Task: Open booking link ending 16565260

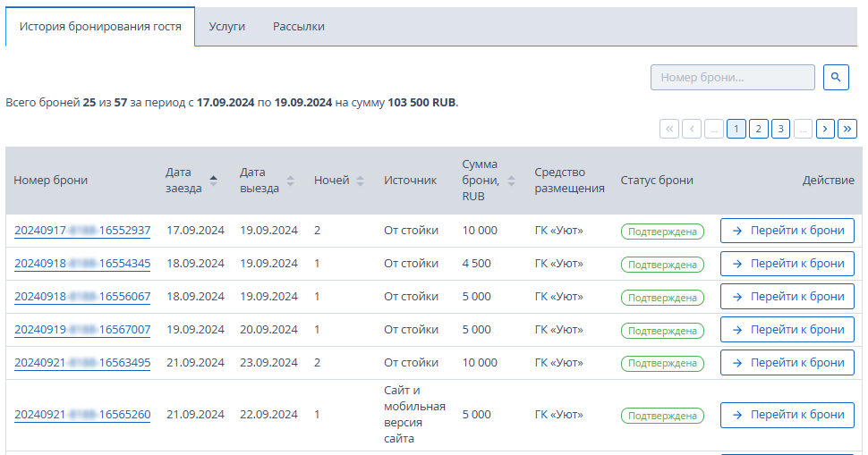Action: 82,415
